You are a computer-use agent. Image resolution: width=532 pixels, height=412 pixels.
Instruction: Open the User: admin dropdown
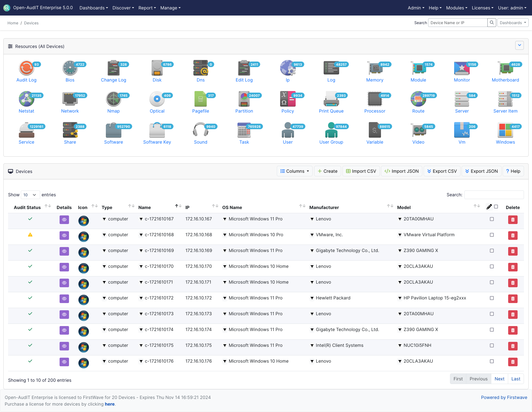tap(512, 8)
